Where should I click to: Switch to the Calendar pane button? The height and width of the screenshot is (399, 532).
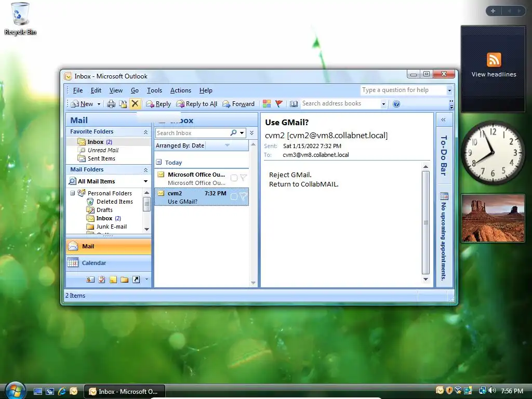pos(109,263)
